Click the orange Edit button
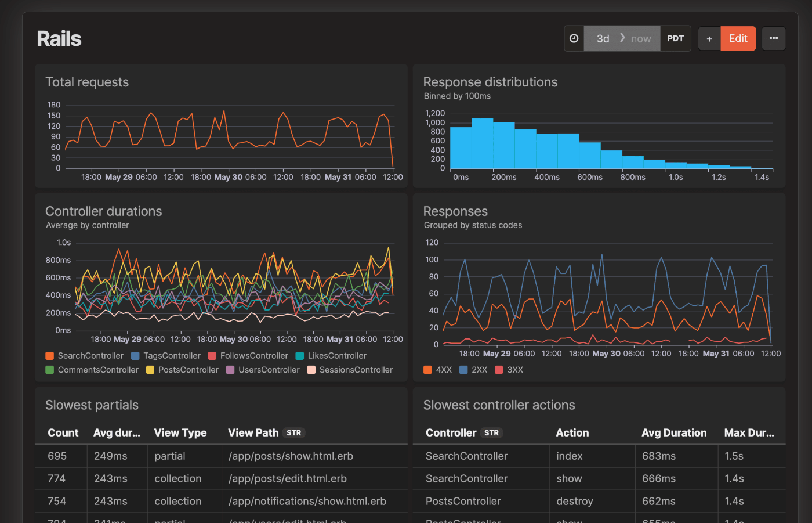This screenshot has height=523, width=812. 738,38
